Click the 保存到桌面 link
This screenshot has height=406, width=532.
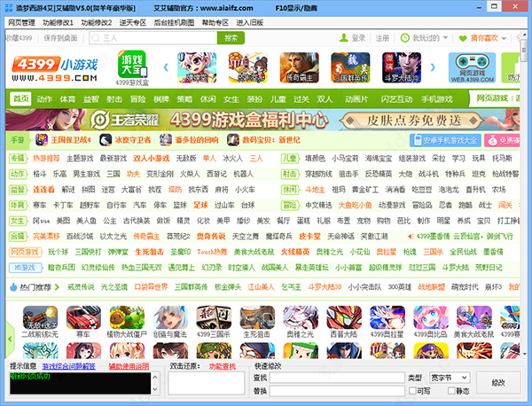coord(60,37)
